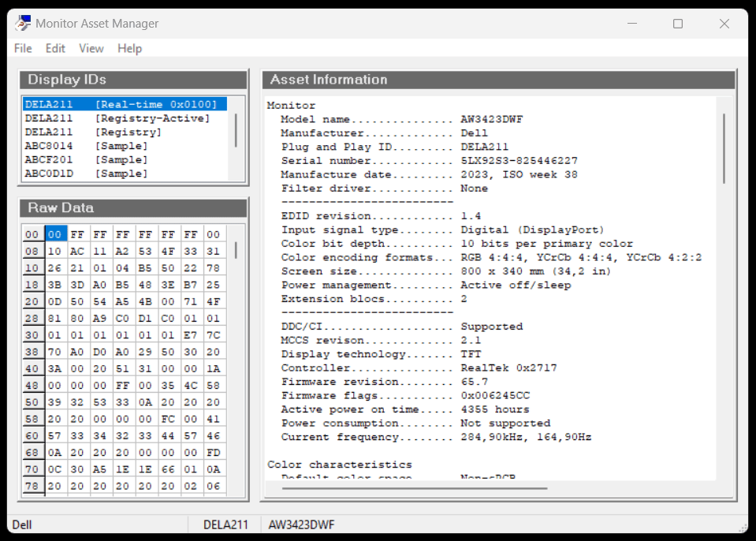Click input signal type Digital (DisplayPort)
756x541 pixels.
pos(532,230)
